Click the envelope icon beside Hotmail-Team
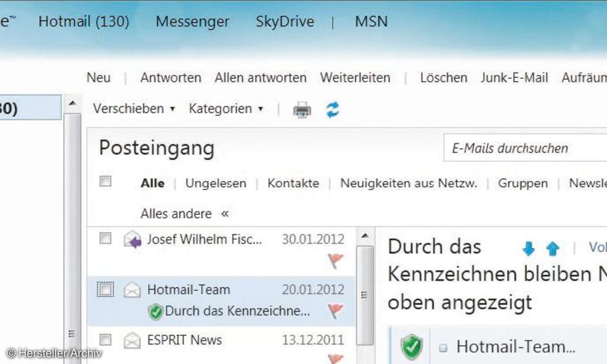 [x=132, y=290]
